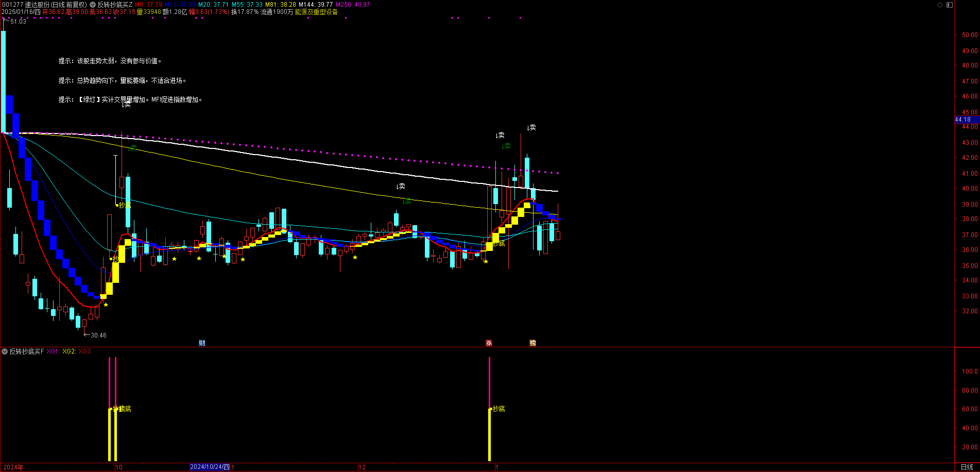Click the 榜 ranking event marker icon
The width and height of the screenshot is (980, 472).
coord(532,343)
